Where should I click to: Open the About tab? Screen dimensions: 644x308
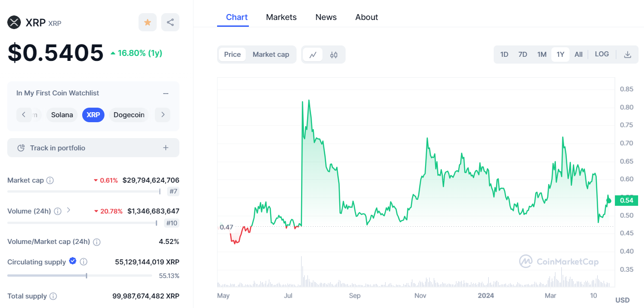point(367,17)
